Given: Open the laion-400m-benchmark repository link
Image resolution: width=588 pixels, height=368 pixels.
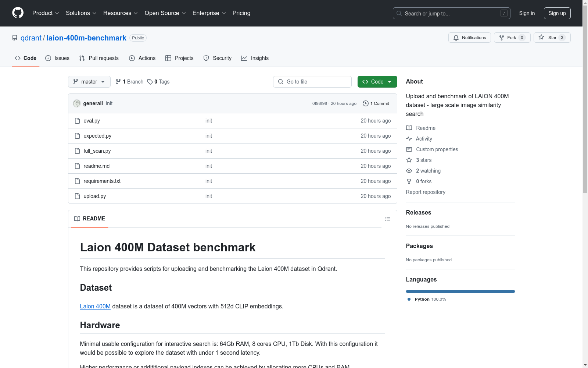Looking at the screenshot, I should click(x=86, y=38).
